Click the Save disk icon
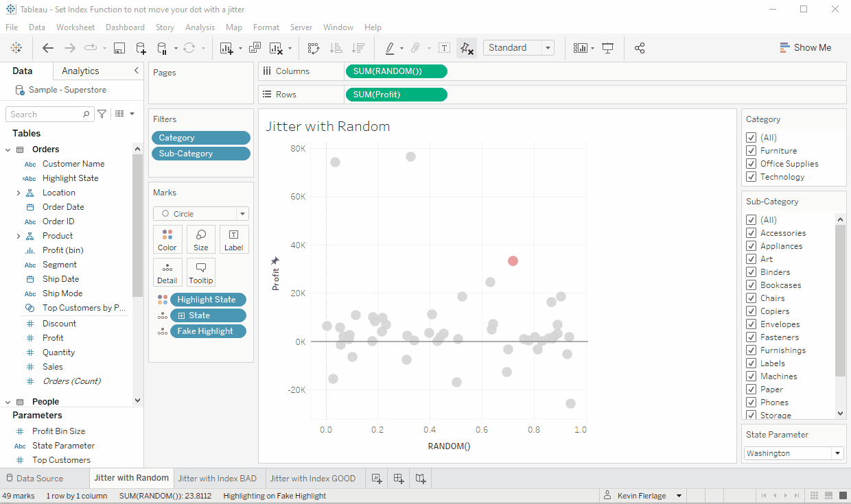Screen dimensions: 851x504 pos(119,48)
